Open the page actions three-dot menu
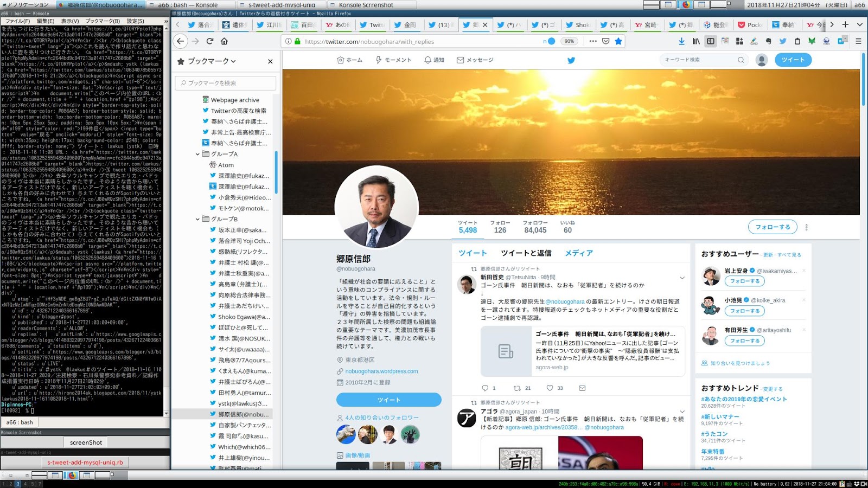Viewport: 868px width, 488px height. click(x=593, y=41)
